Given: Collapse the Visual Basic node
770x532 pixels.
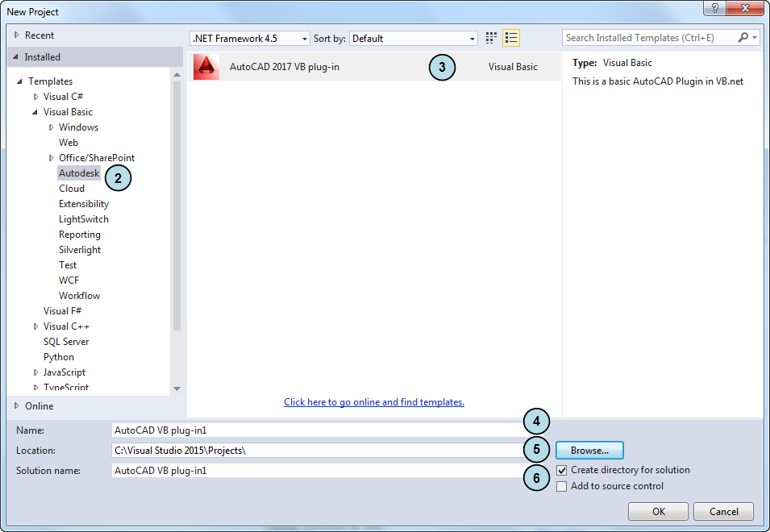Looking at the screenshot, I should [x=35, y=112].
